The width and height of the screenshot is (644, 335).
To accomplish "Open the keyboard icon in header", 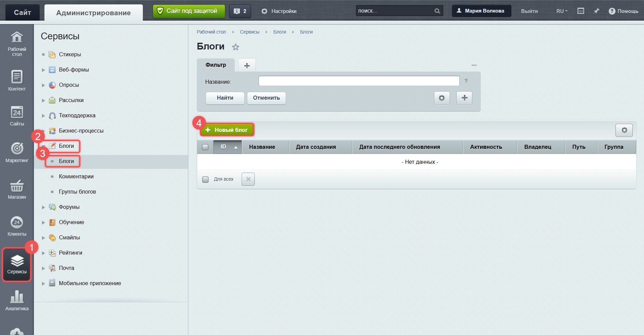I will point(581,11).
